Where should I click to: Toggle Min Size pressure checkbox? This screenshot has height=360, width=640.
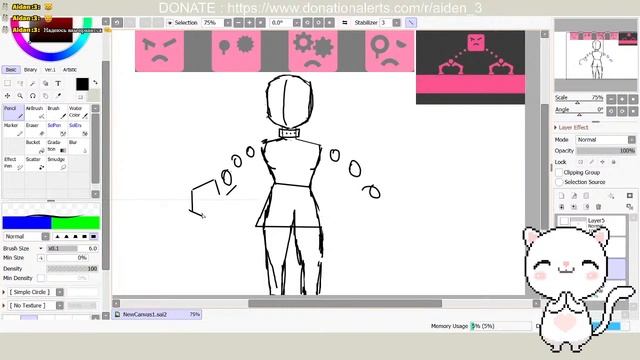coord(40,258)
